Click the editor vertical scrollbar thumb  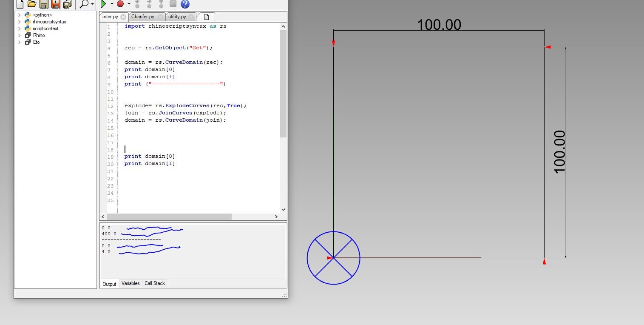point(284,84)
